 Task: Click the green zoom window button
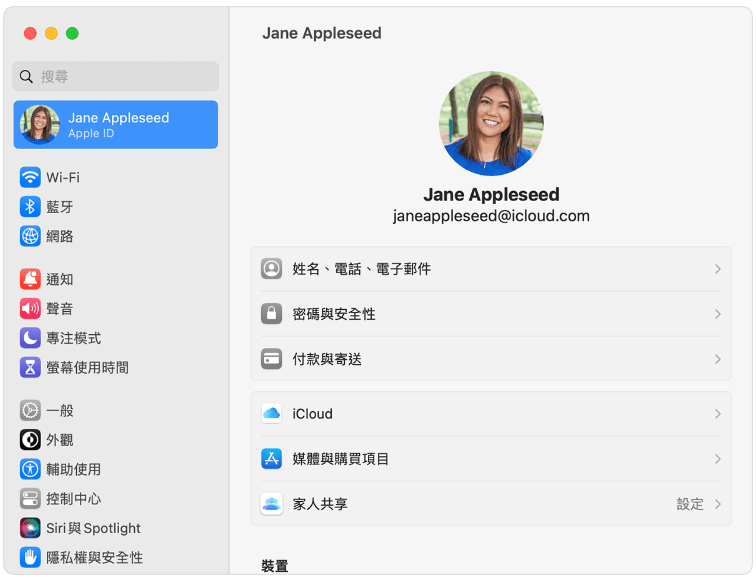point(72,33)
